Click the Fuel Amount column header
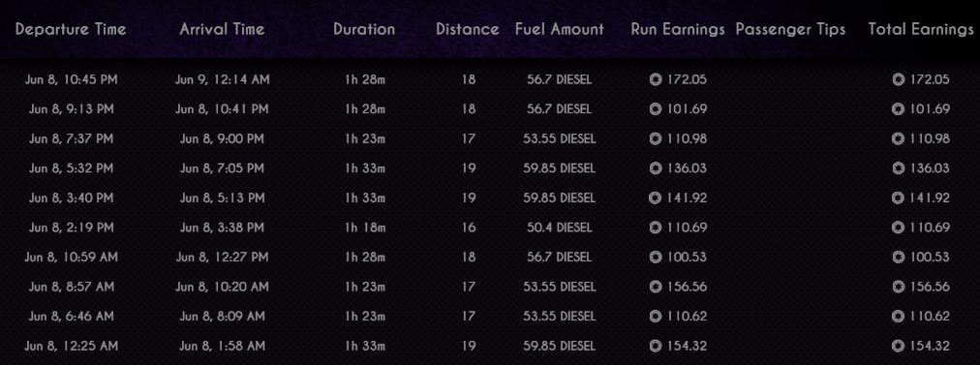 click(560, 29)
